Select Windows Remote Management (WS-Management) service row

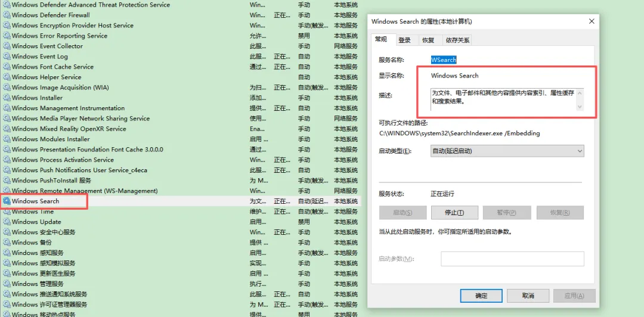click(180, 191)
